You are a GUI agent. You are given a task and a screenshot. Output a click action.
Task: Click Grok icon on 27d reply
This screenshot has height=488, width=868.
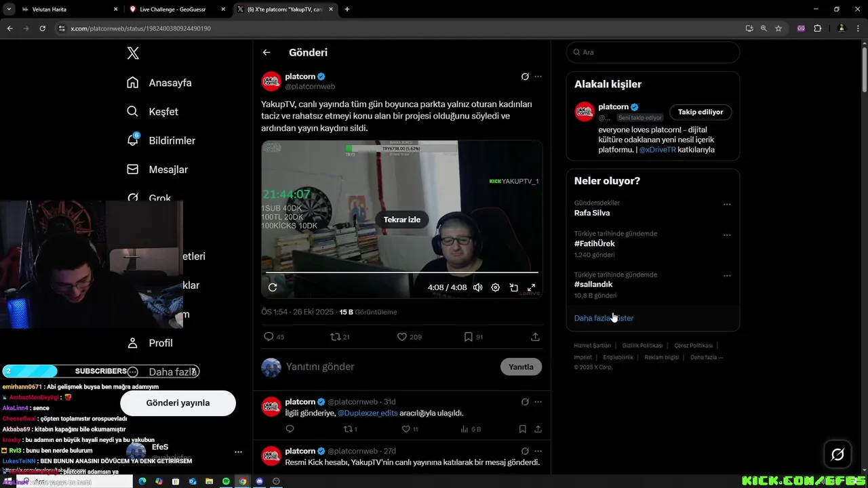[525, 451]
